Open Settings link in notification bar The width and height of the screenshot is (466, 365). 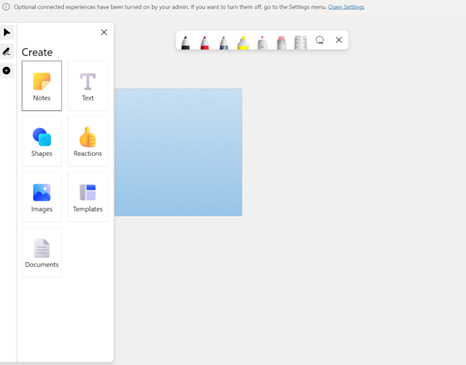[346, 7]
